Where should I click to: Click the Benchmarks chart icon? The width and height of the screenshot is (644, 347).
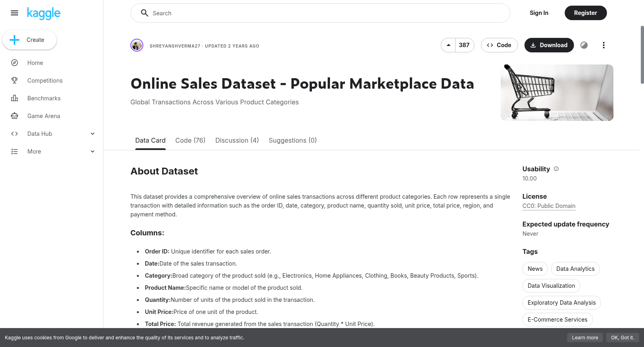(x=14, y=98)
